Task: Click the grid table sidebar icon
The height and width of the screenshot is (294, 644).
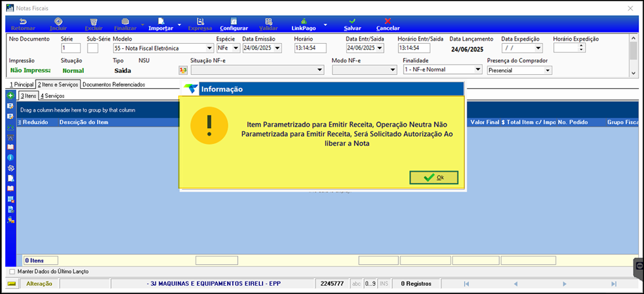Action: pos(11,200)
